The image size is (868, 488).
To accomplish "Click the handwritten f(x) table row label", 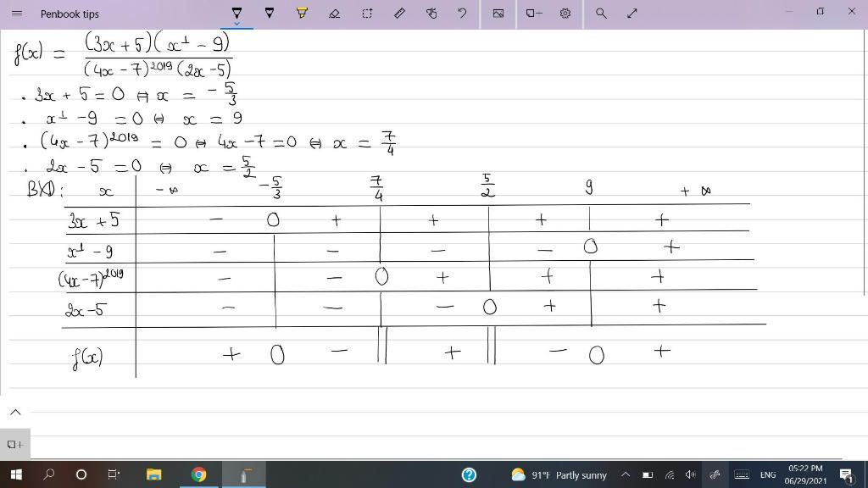I will pos(87,358).
